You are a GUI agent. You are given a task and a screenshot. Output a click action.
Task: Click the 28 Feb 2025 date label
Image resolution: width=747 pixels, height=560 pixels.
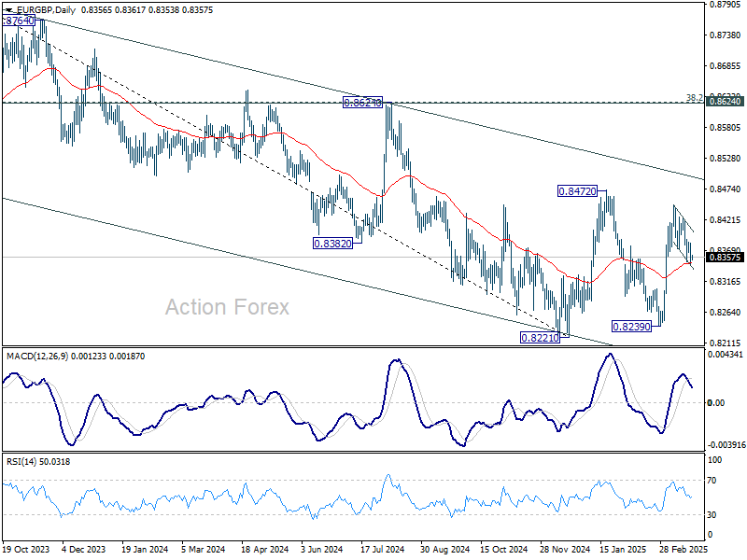(684, 549)
